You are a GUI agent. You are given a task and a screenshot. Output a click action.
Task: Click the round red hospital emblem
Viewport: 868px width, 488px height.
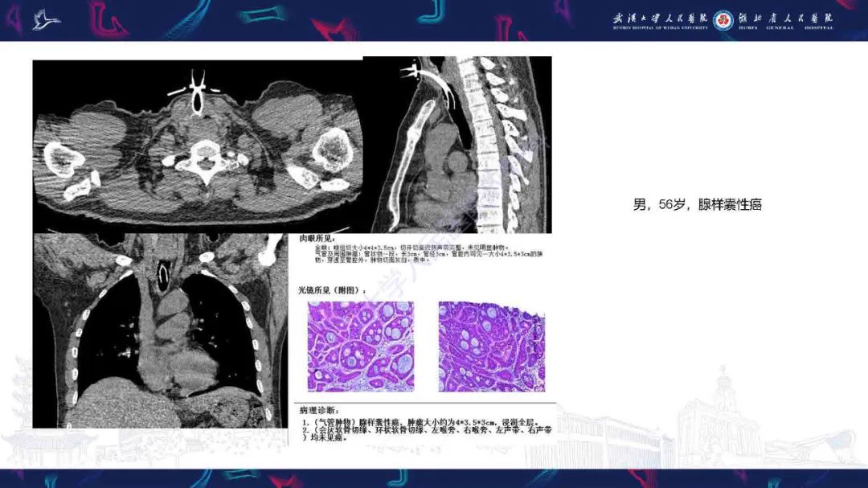click(723, 20)
